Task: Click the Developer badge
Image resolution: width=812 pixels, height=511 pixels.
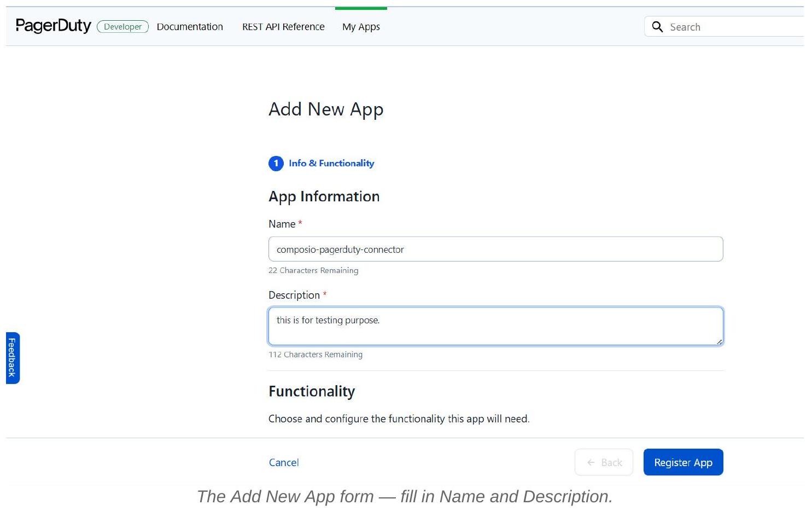Action: [x=122, y=27]
